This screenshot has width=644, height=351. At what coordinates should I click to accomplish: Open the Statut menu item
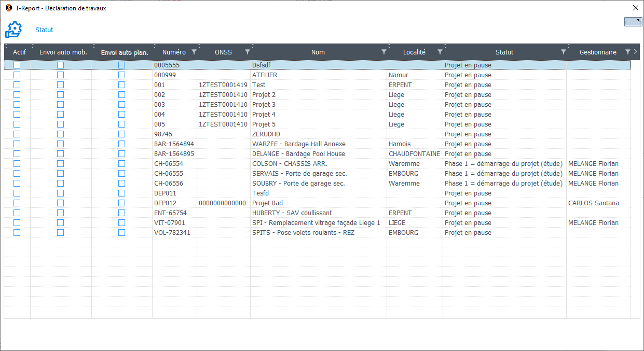pyautogui.click(x=44, y=30)
